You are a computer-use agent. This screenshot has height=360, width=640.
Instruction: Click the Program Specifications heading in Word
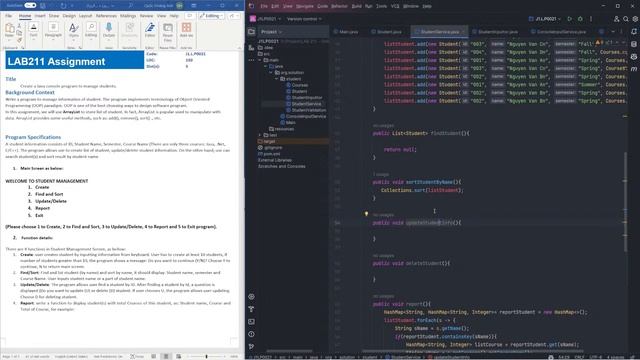point(33,137)
